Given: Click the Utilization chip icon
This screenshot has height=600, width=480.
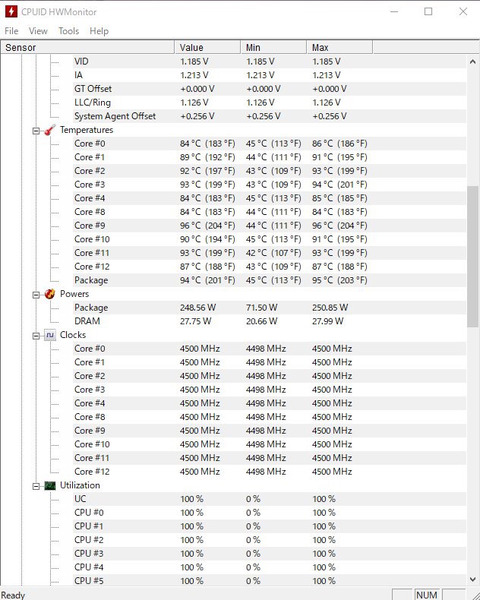Looking at the screenshot, I should pos(50,486).
